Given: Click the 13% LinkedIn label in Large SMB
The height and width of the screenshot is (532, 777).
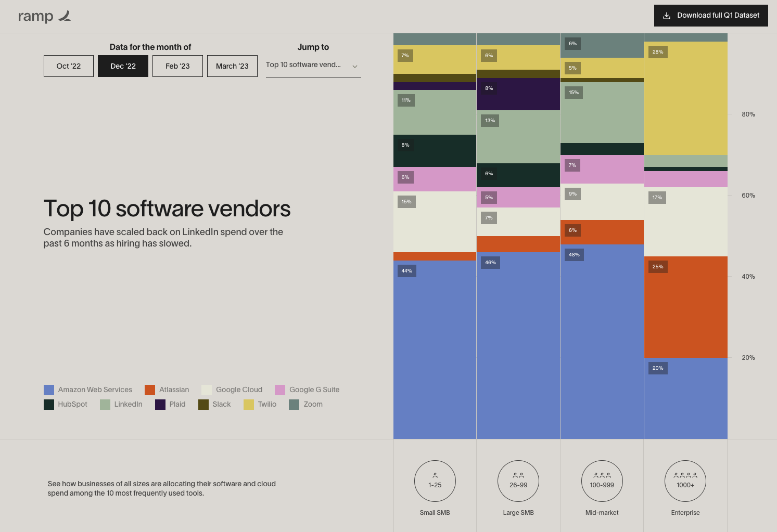Looking at the screenshot, I should (x=490, y=121).
